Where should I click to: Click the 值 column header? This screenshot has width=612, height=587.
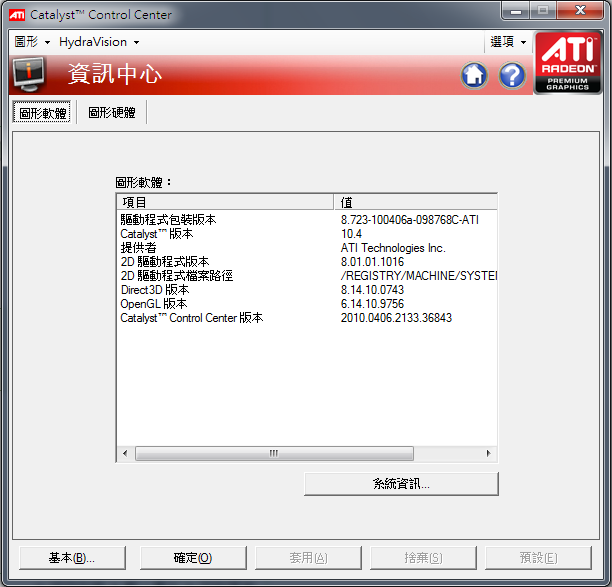(416, 202)
